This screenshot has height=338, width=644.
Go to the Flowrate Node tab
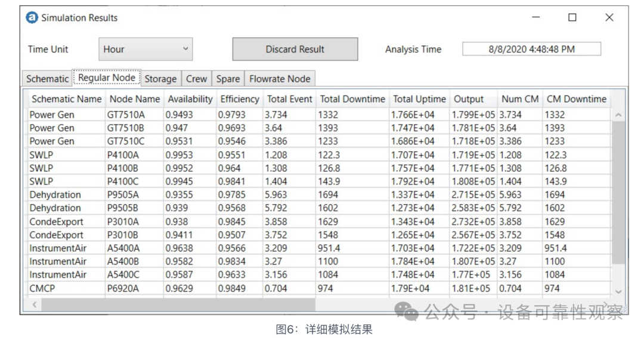280,79
